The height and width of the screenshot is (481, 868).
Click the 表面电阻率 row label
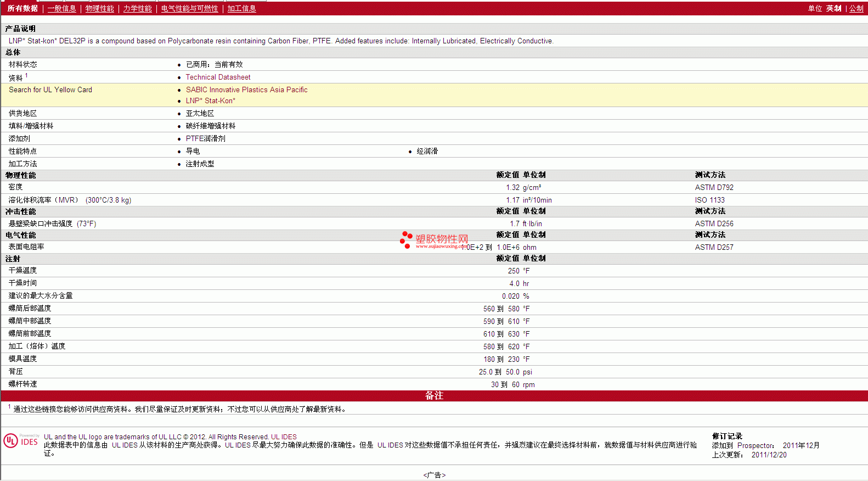[26, 247]
